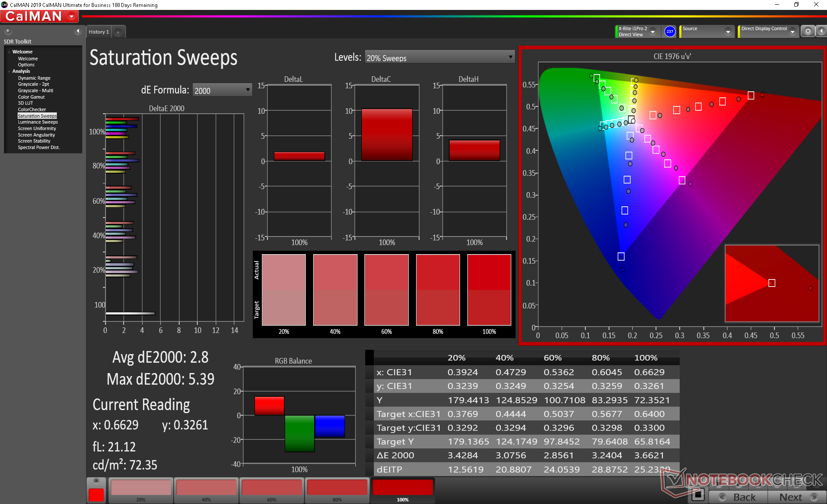This screenshot has width=827, height=504.
Task: Open the CalMAN main menu logo
Action: point(40,16)
